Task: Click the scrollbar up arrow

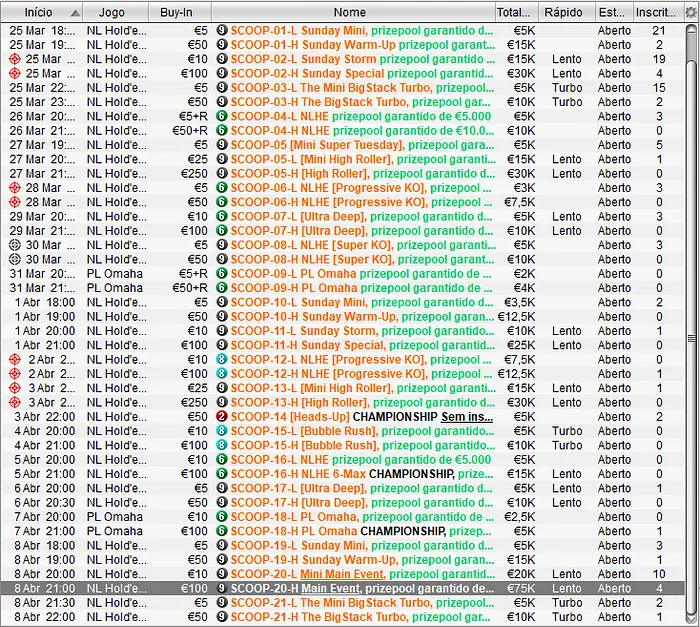Action: (691, 29)
